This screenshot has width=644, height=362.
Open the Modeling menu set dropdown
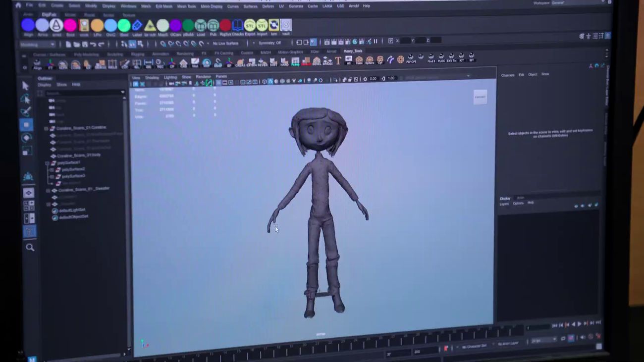pos(38,44)
